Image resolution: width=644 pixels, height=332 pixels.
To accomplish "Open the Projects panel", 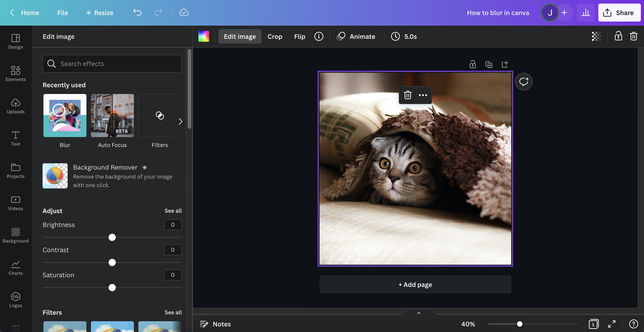I will pyautogui.click(x=15, y=171).
